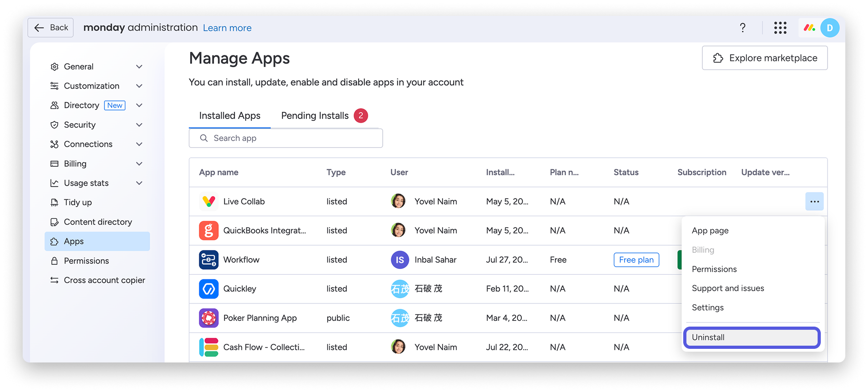Viewport: 868px width, 392px height.
Task: Expand the Security section chevron
Action: coord(139,125)
